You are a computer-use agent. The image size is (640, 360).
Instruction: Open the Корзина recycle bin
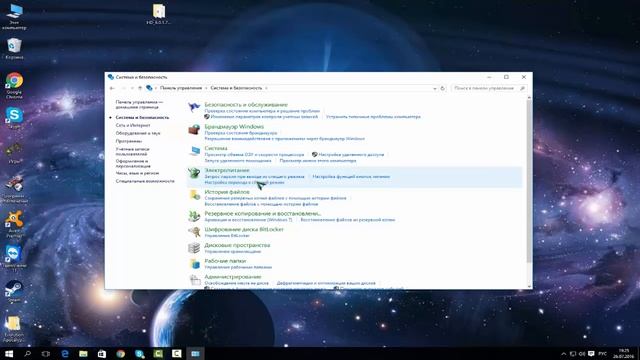click(14, 49)
